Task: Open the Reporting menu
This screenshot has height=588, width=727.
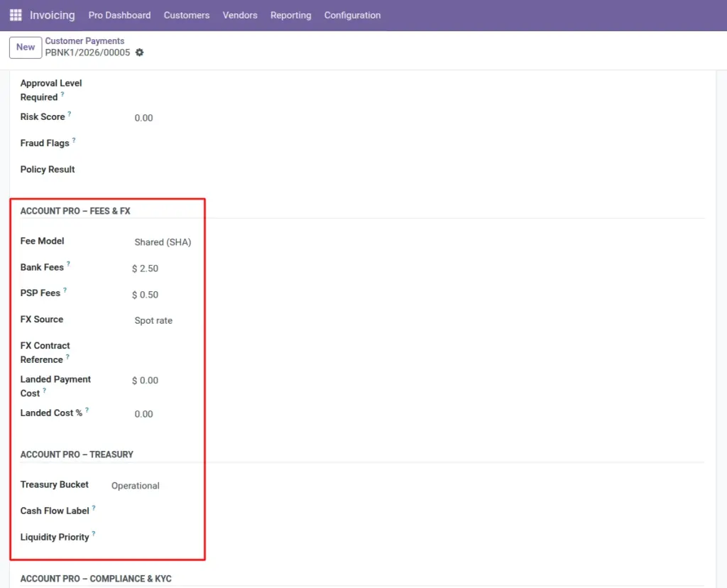Action: tap(290, 16)
